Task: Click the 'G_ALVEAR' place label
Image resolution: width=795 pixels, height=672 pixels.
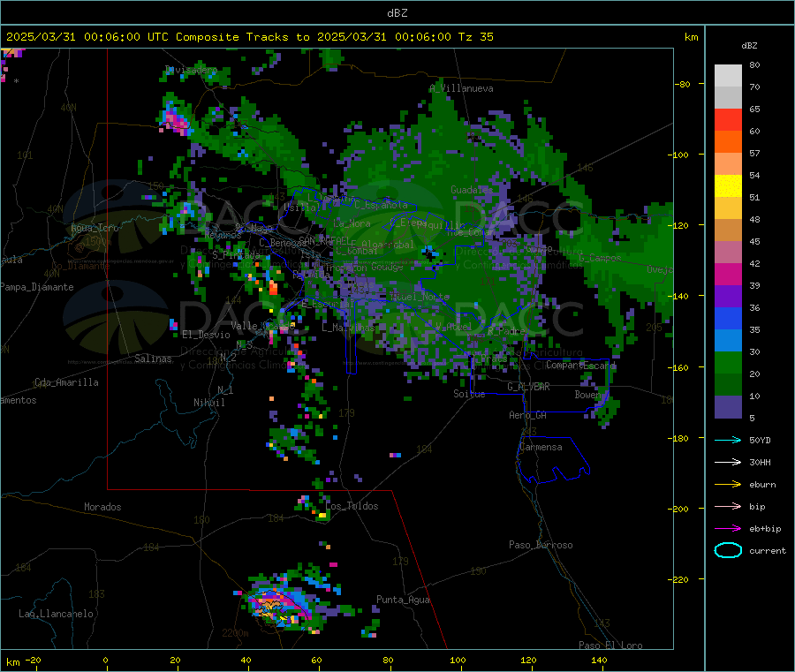Action: pos(528,387)
